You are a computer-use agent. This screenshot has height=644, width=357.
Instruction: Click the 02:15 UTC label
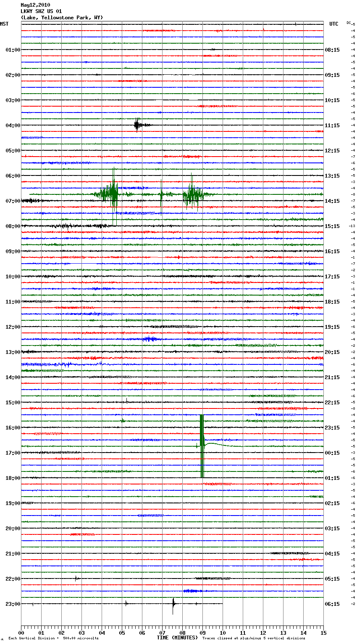[332, 503]
